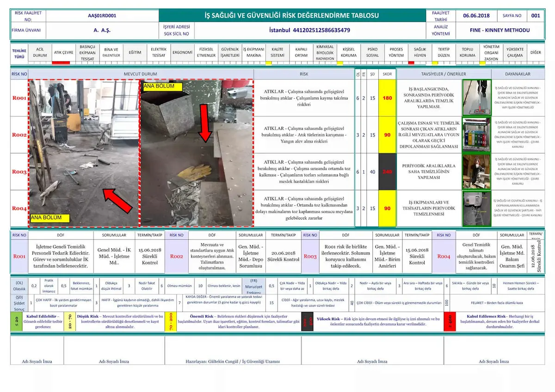
Task: Click the page number 001
Action: coord(535,16)
